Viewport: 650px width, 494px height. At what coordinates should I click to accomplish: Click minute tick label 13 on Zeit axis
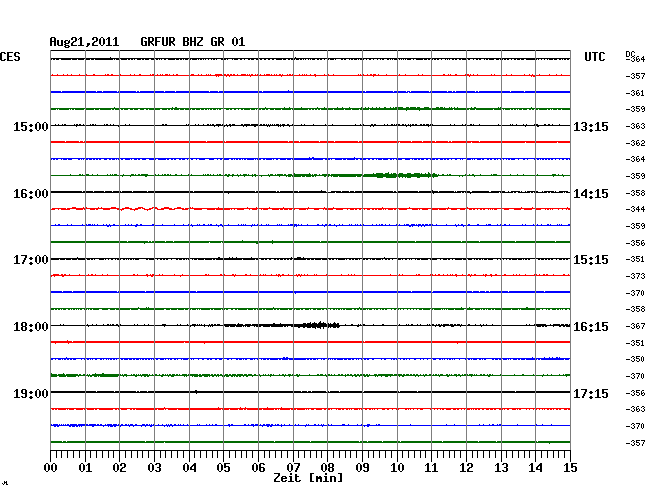pyautogui.click(x=501, y=468)
